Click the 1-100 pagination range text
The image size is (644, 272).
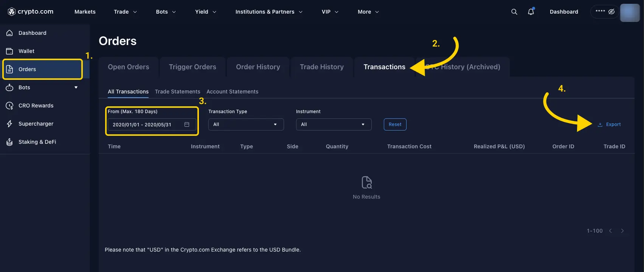[595, 231]
